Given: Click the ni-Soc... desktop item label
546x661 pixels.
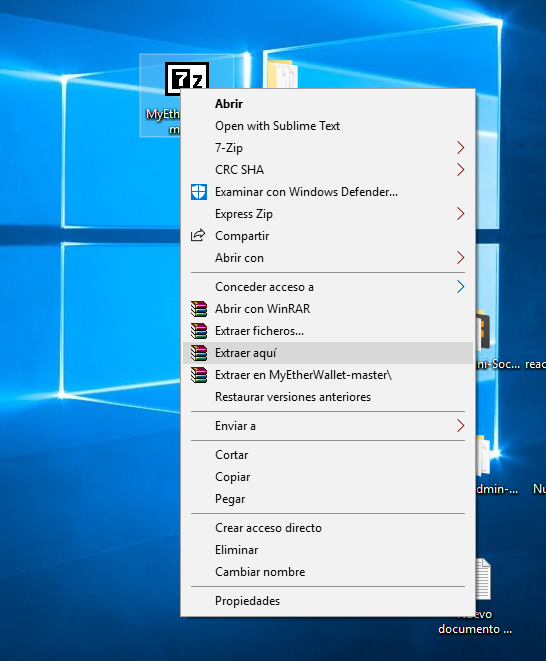Looking at the screenshot, I should (498, 364).
